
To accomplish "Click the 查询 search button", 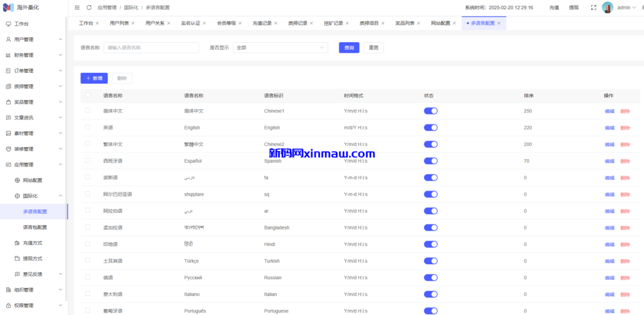I will (x=349, y=48).
